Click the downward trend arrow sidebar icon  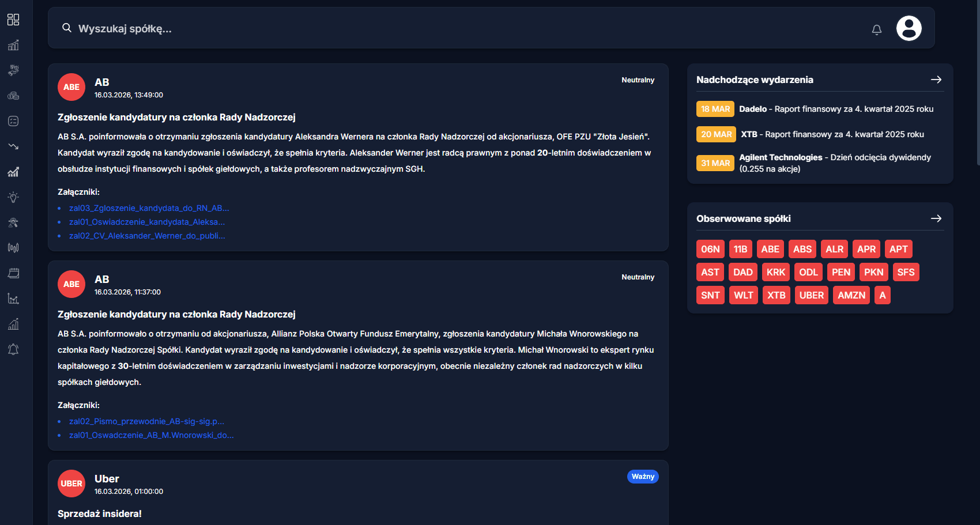[x=13, y=146]
